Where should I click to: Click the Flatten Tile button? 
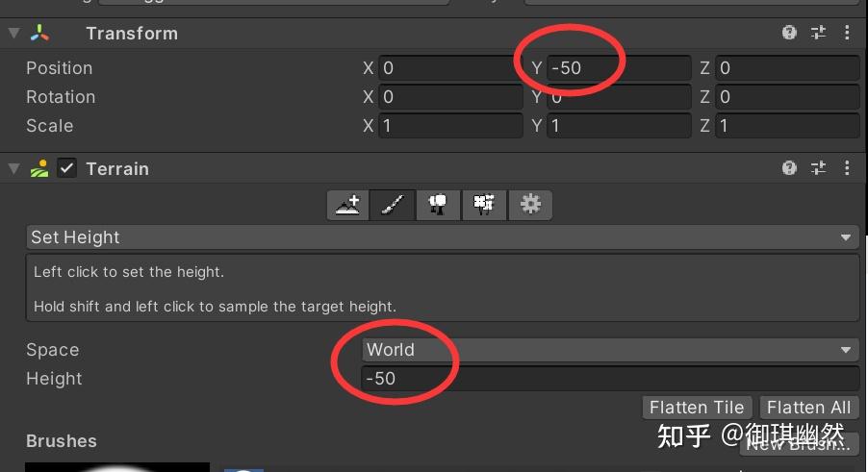click(697, 408)
